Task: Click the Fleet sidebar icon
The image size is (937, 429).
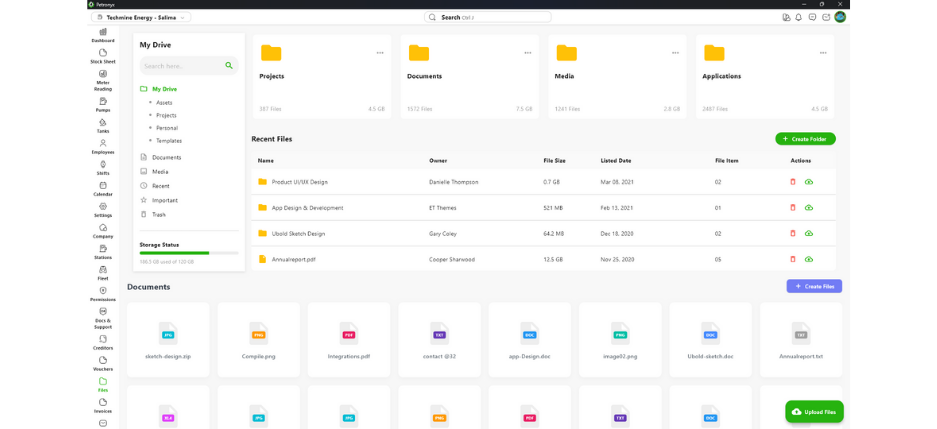Action: click(103, 272)
